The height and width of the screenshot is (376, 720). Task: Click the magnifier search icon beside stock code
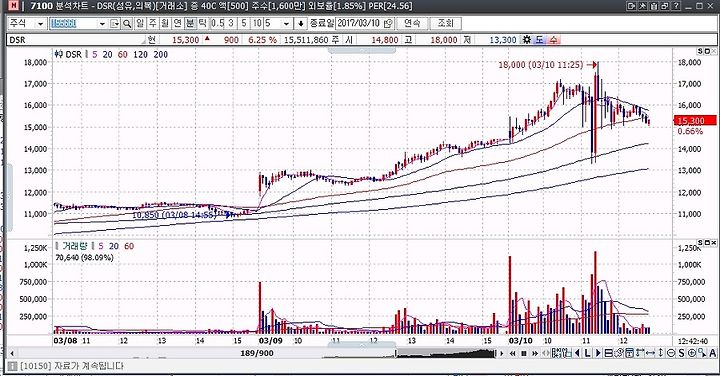(127, 23)
